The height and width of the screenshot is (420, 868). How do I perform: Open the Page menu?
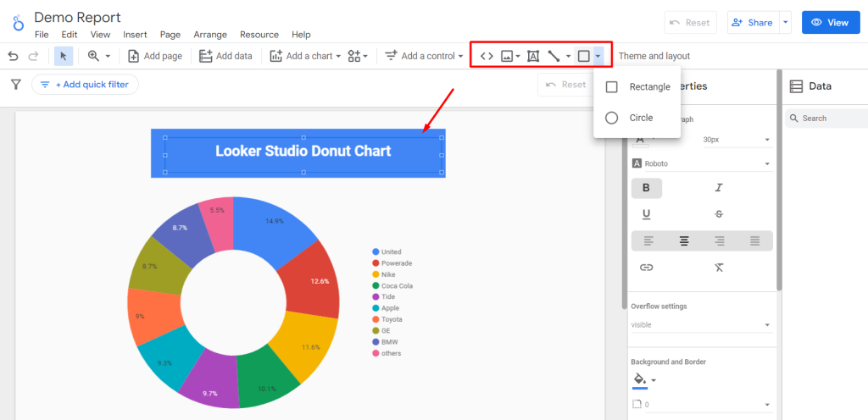(170, 34)
